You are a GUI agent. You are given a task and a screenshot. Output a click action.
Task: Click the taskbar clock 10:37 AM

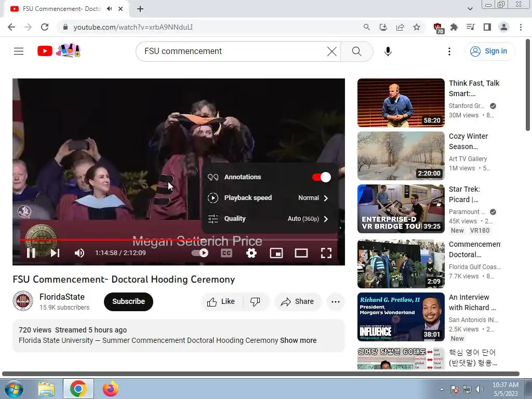pyautogui.click(x=505, y=389)
